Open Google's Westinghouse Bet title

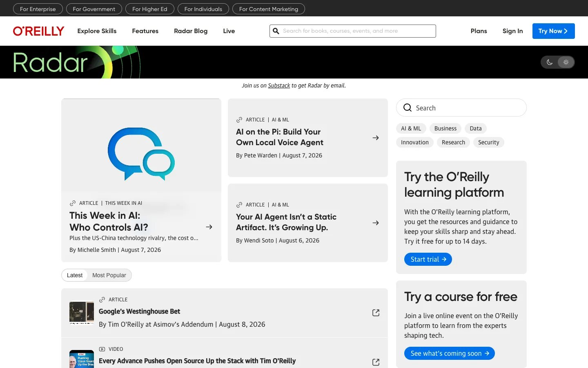139,312
